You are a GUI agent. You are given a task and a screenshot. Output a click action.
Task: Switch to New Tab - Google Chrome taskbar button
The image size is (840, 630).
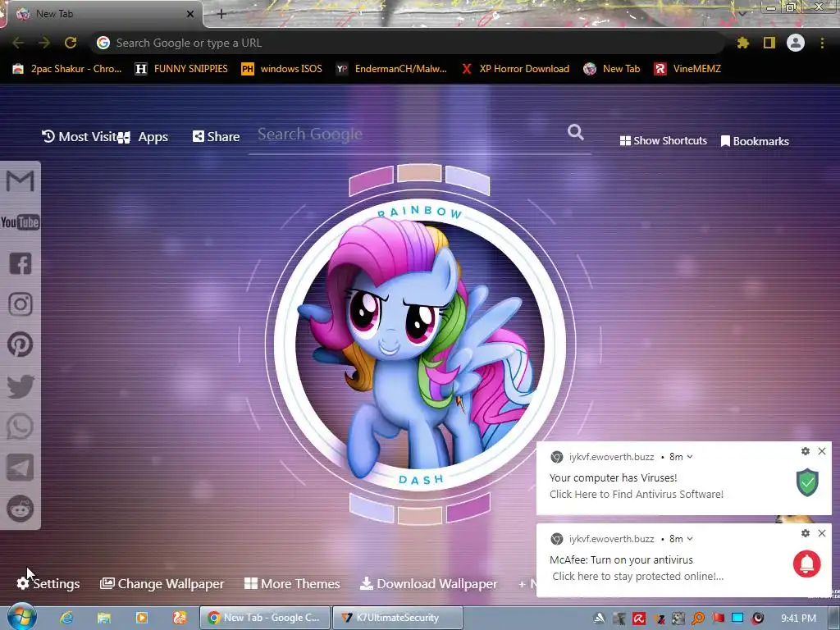[265, 618]
